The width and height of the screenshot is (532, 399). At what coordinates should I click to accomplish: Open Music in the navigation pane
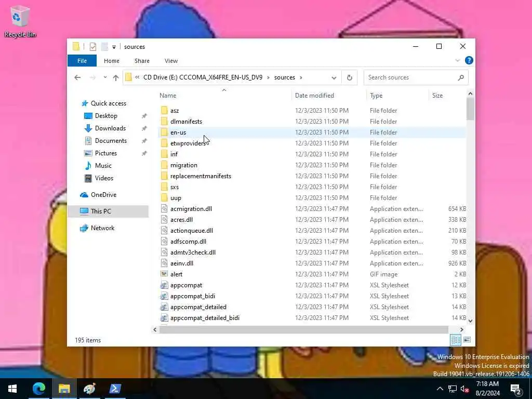(103, 166)
